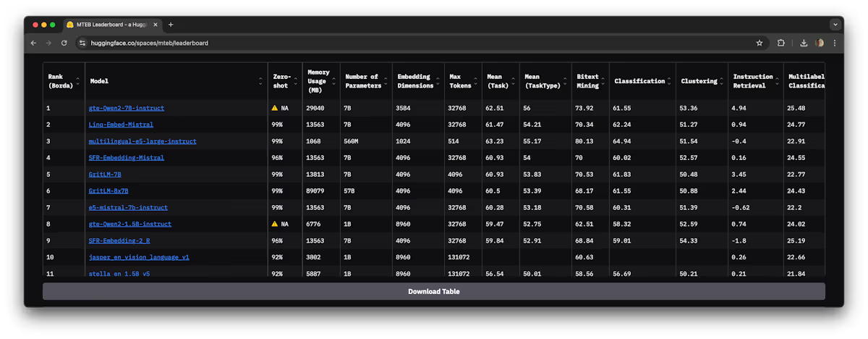868x339 pixels.
Task: Open the multilingual-e5-large-instruct model link
Action: 142,141
